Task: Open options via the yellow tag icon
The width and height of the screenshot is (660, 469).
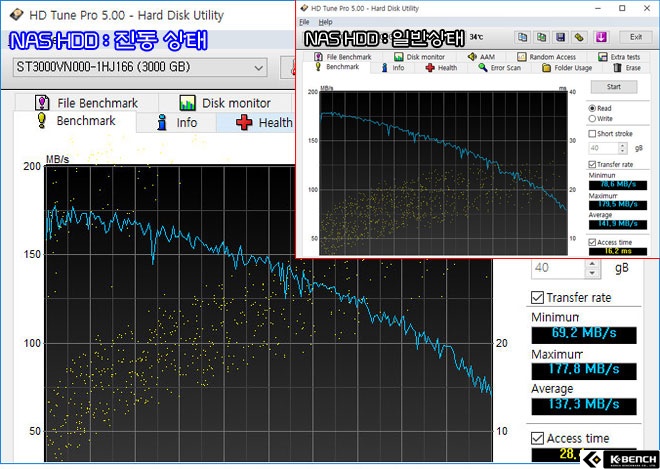Action: tap(580, 37)
